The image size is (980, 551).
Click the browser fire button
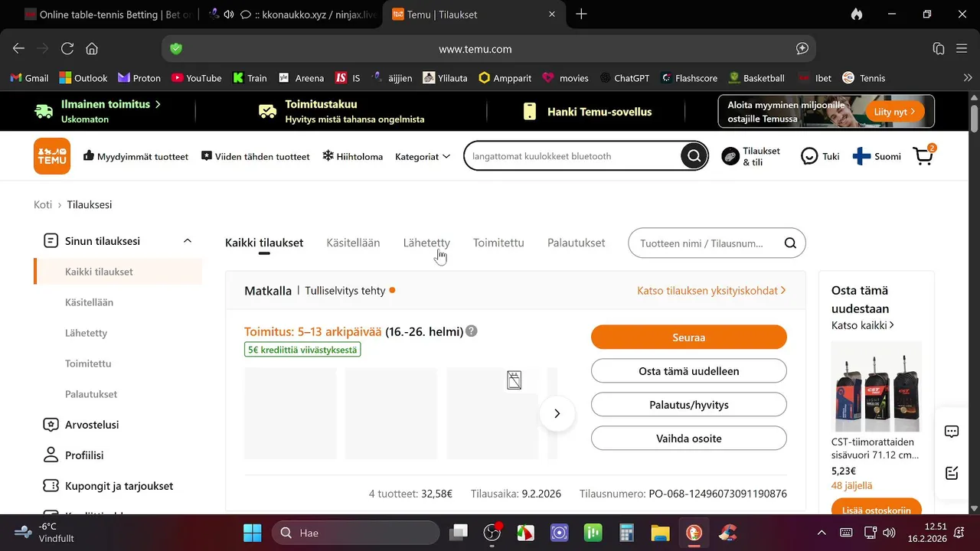856,15
